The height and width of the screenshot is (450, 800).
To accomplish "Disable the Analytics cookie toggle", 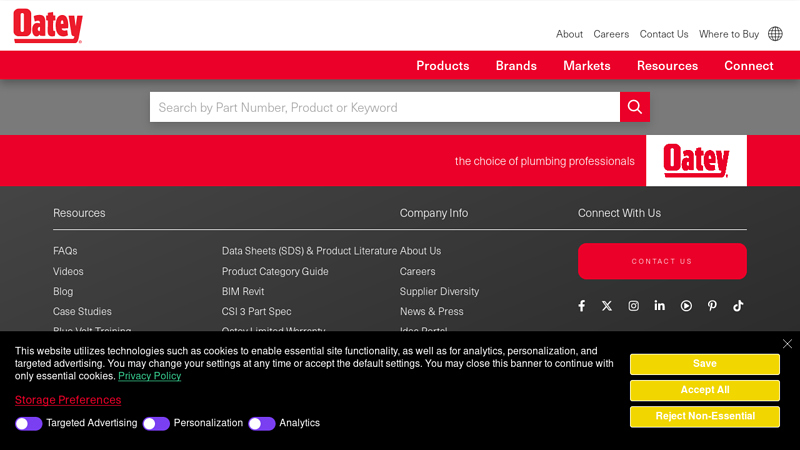I will pyautogui.click(x=261, y=423).
